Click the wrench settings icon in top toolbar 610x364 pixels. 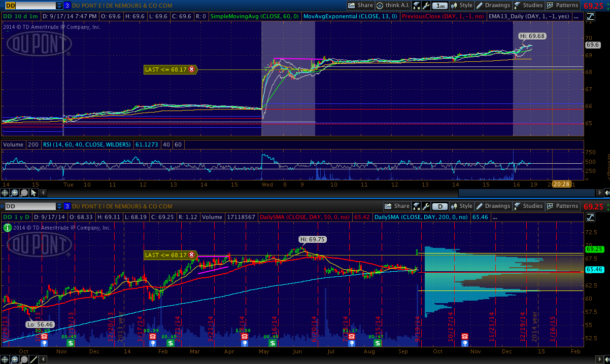426,6
